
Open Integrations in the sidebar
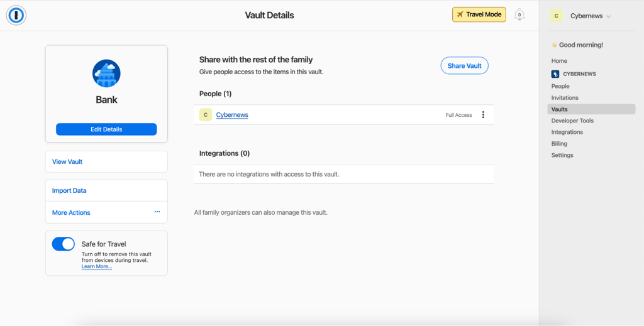pyautogui.click(x=567, y=132)
